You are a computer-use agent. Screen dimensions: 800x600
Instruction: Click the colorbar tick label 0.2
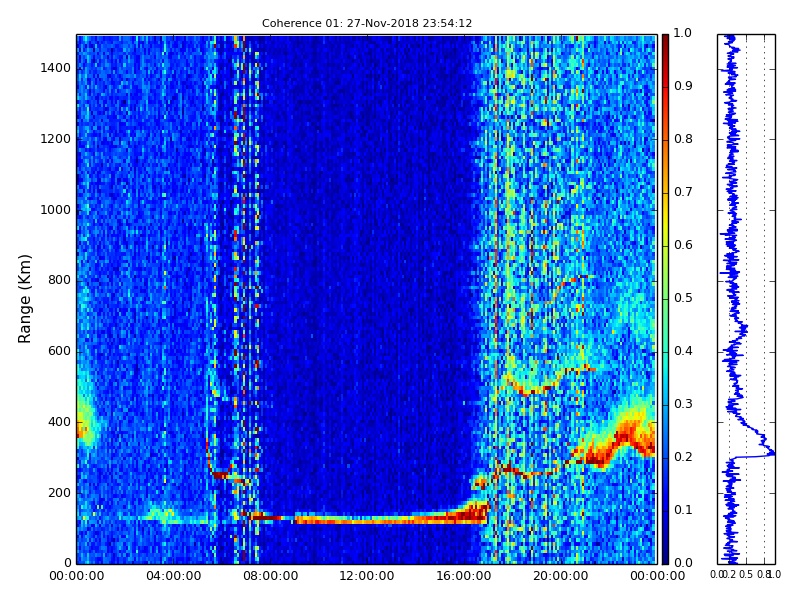coord(683,457)
